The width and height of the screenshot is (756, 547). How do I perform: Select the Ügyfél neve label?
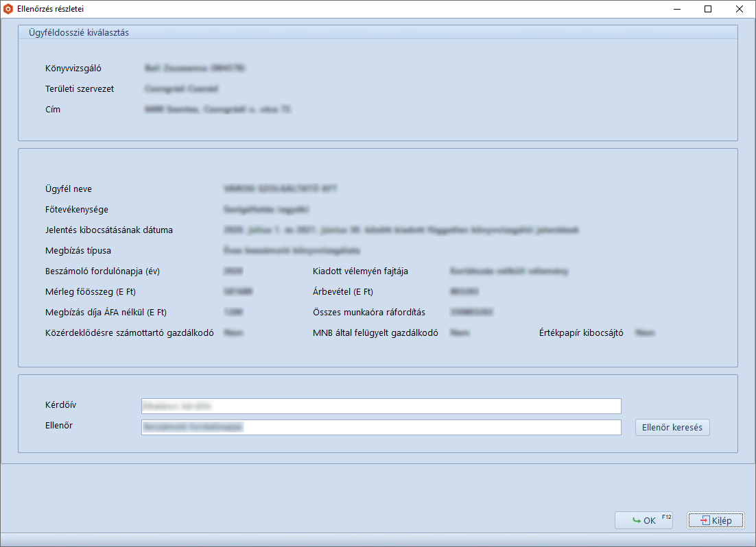pos(68,189)
